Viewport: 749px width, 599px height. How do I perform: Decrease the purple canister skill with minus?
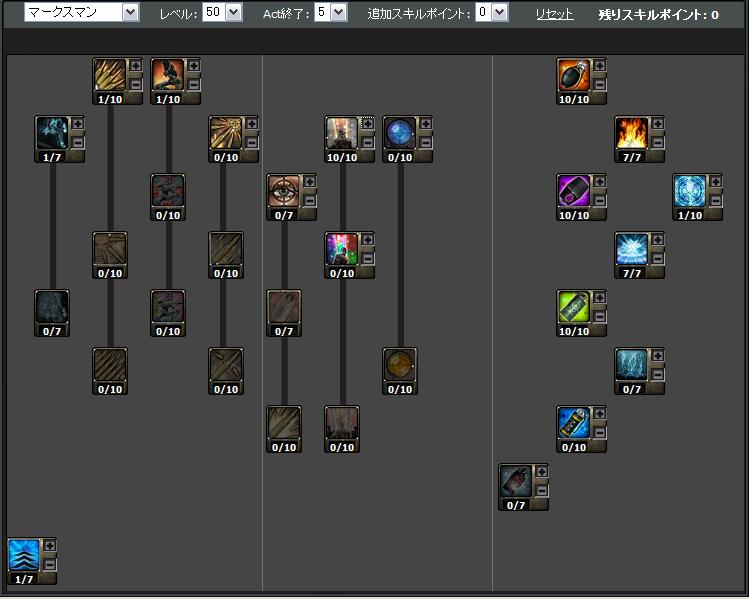click(x=599, y=201)
